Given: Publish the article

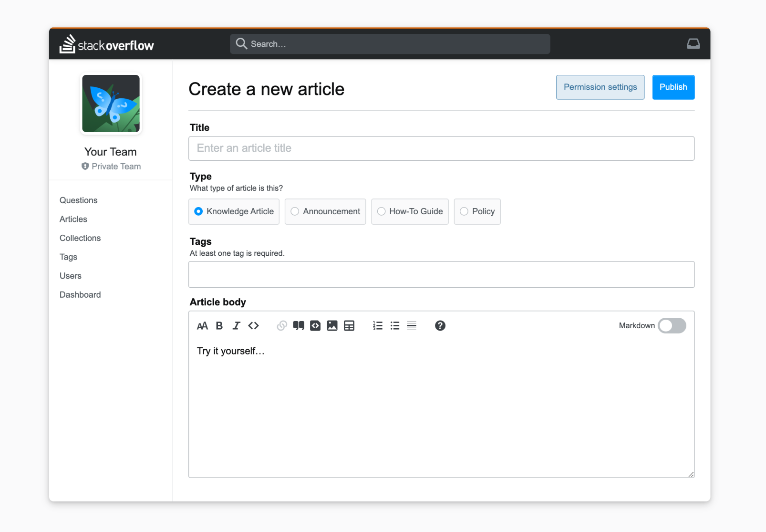Looking at the screenshot, I should click(x=673, y=87).
